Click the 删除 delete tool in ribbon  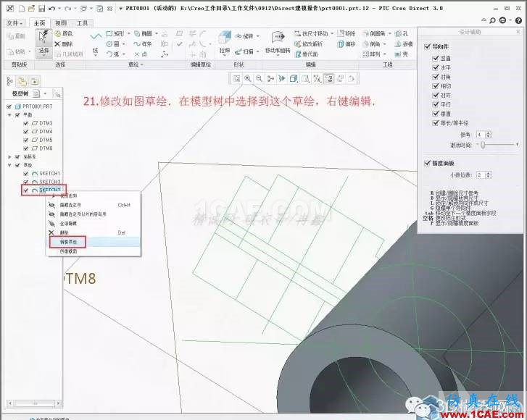click(64, 44)
